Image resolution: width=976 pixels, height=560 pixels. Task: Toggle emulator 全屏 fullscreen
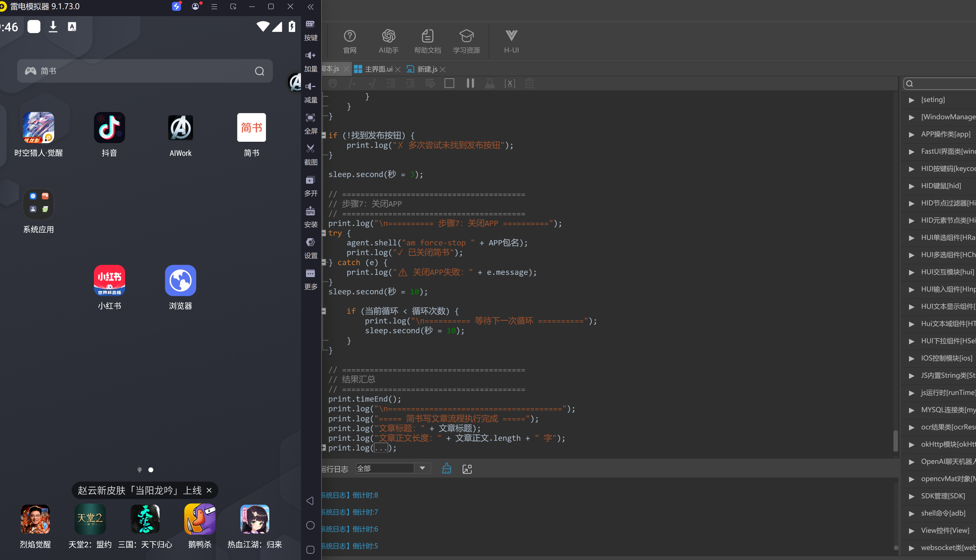point(311,124)
